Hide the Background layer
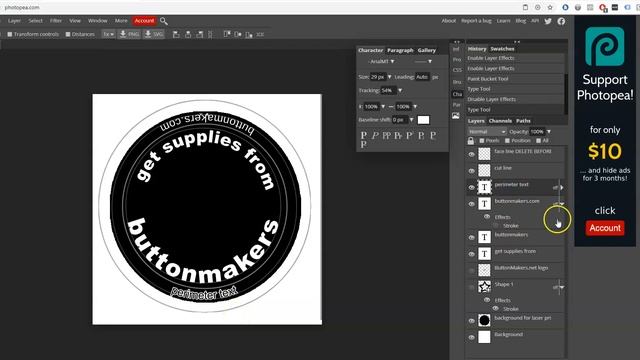Image resolution: width=640 pixels, height=360 pixels. (471, 337)
